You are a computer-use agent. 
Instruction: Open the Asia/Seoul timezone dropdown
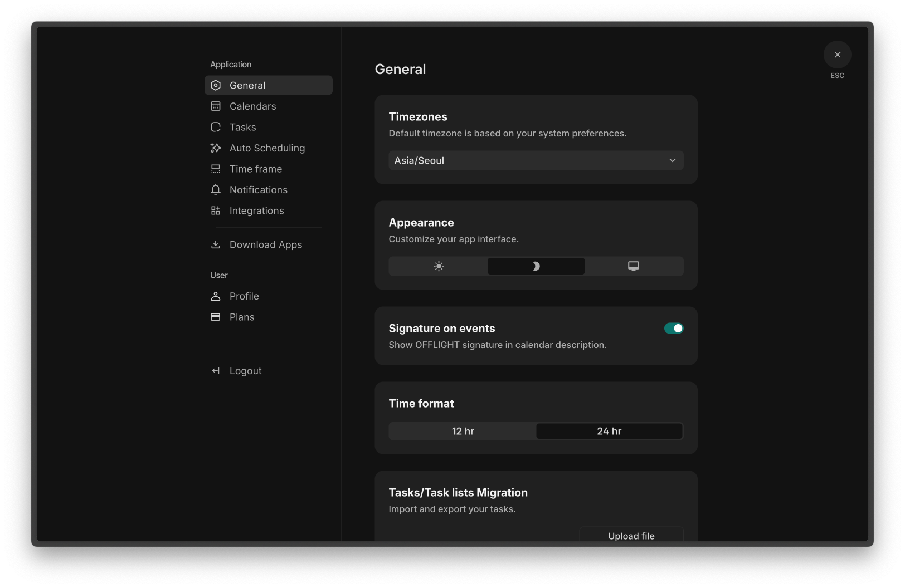pyautogui.click(x=536, y=160)
